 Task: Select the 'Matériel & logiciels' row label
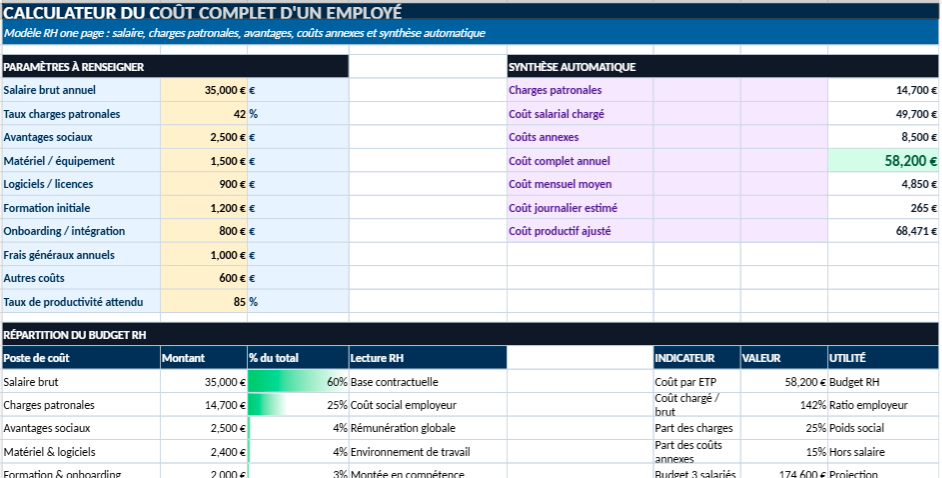coord(49,452)
